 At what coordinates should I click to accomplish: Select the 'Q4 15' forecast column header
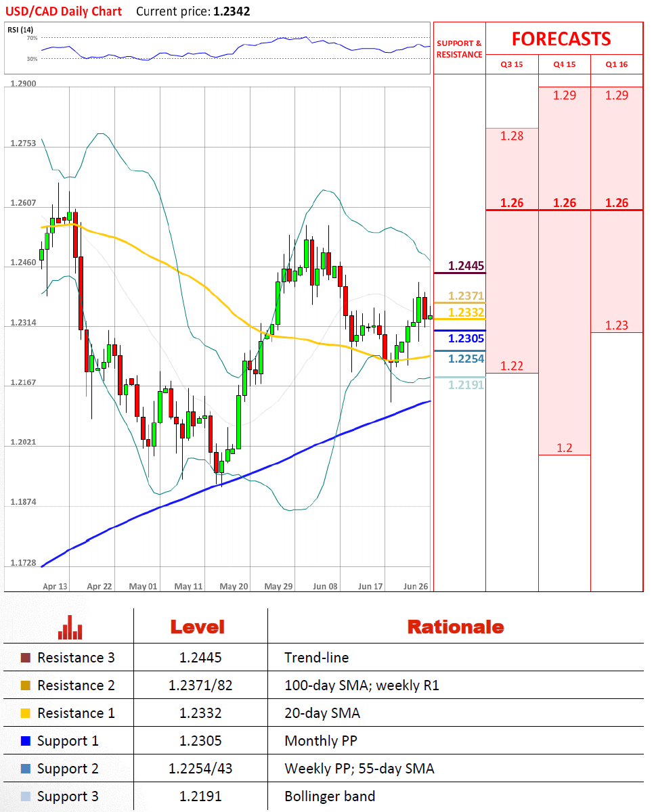[565, 65]
